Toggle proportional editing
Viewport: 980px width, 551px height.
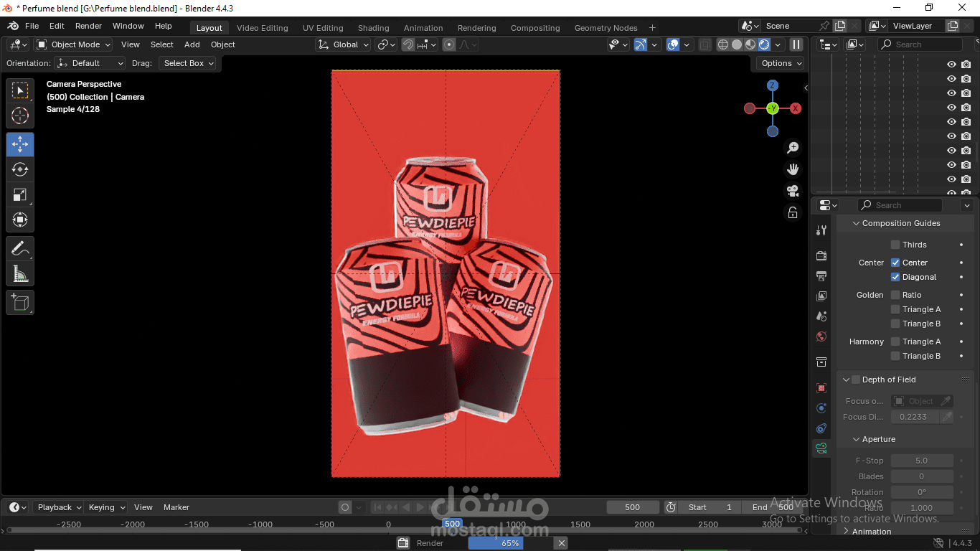pos(449,44)
